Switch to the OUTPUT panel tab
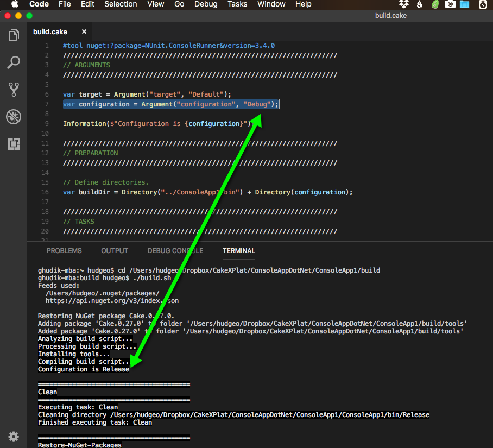 point(115,250)
